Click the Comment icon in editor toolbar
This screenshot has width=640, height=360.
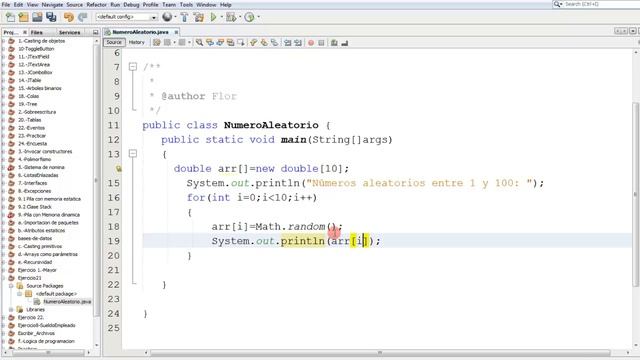point(334,42)
